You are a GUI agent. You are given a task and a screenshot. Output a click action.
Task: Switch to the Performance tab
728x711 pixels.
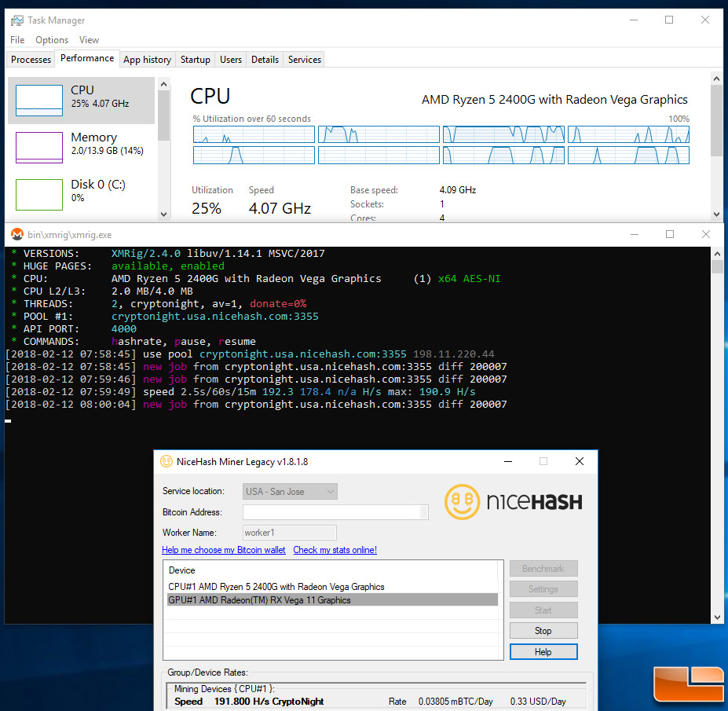coord(87,58)
